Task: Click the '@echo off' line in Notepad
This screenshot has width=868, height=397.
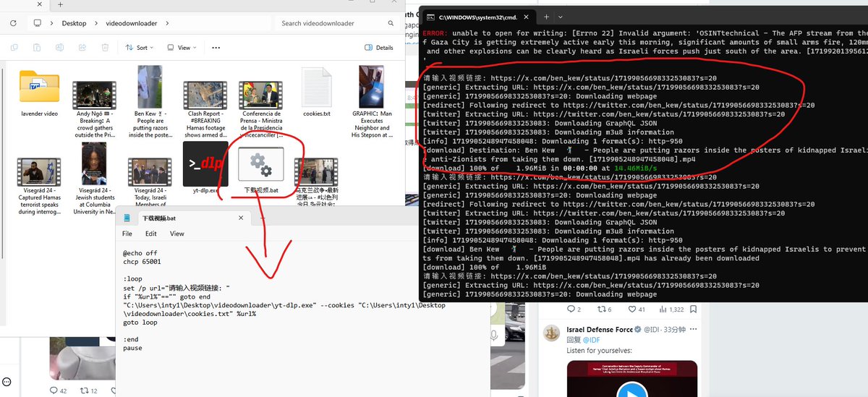Action: (x=140, y=254)
